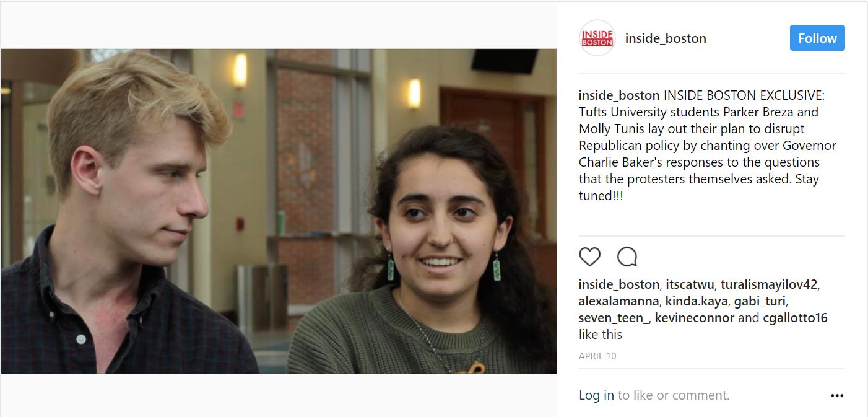Viewport: 868px width, 417px height.
Task: Click inside_boston username in caption
Action: pyautogui.click(x=619, y=95)
